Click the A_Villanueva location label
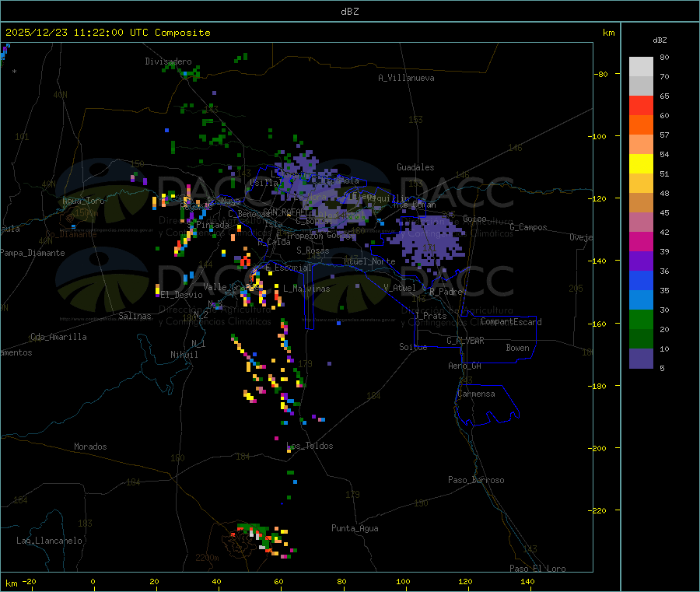Viewport: 700px width, 592px height. 406,78
